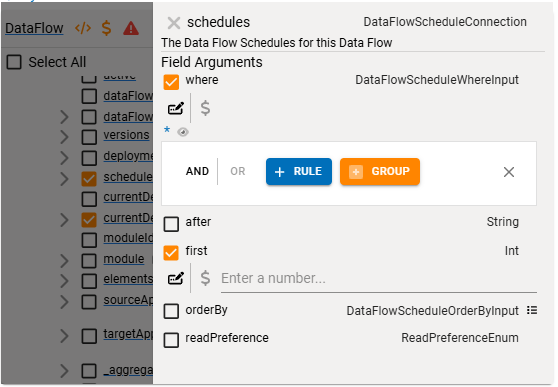This screenshot has height=387, width=558.
Task: Check the orderBy argument checkbox
Action: coord(171,311)
